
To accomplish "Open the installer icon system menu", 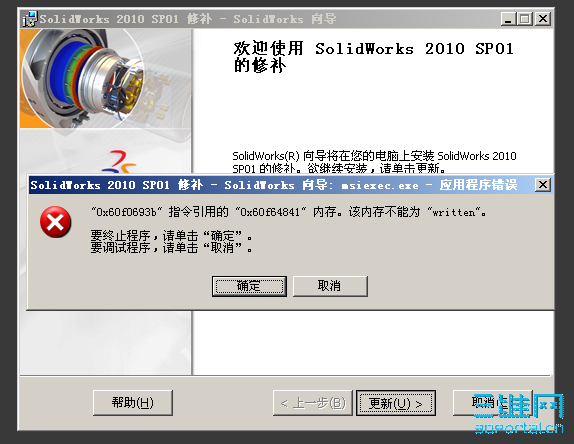I will [x=30, y=19].
